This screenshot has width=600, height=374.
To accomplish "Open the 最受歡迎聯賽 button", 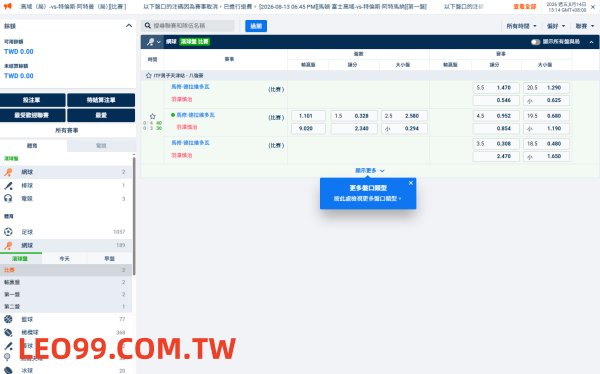I will [33, 115].
